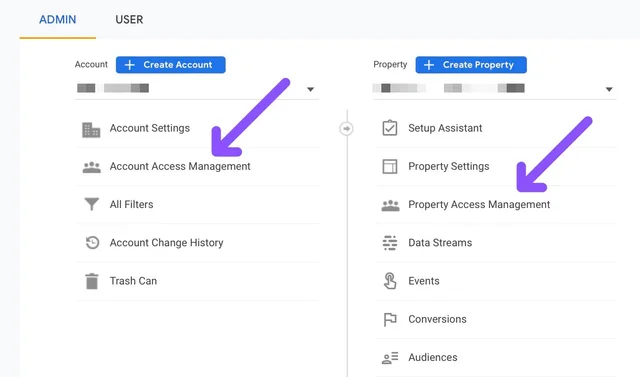Click the plus icon in Create Property

pos(429,65)
